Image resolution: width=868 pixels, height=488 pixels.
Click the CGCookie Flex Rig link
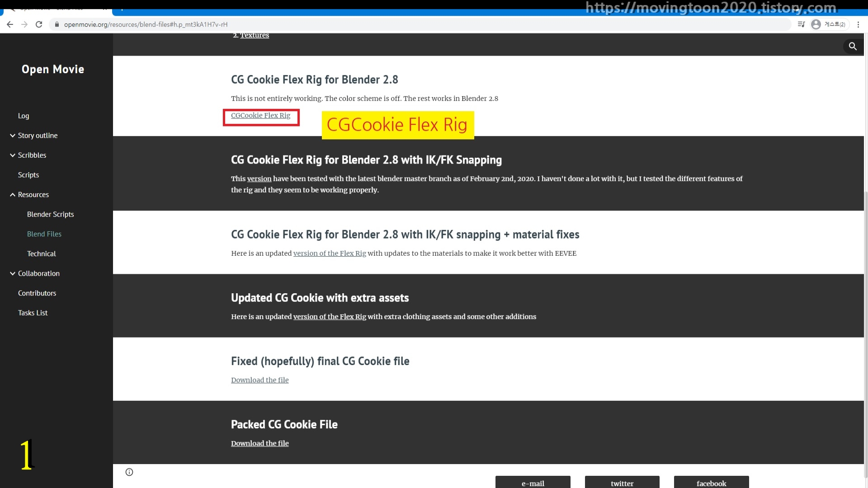click(261, 116)
